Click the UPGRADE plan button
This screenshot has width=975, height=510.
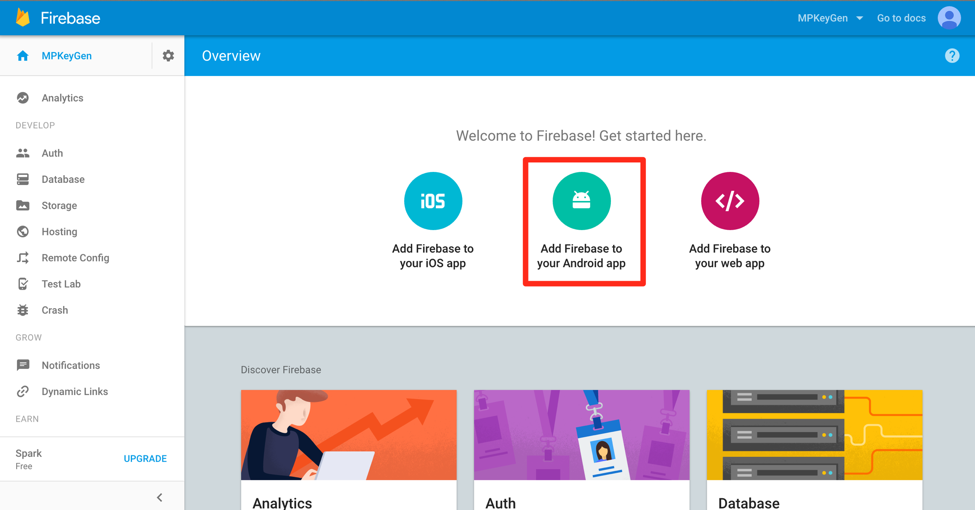145,459
